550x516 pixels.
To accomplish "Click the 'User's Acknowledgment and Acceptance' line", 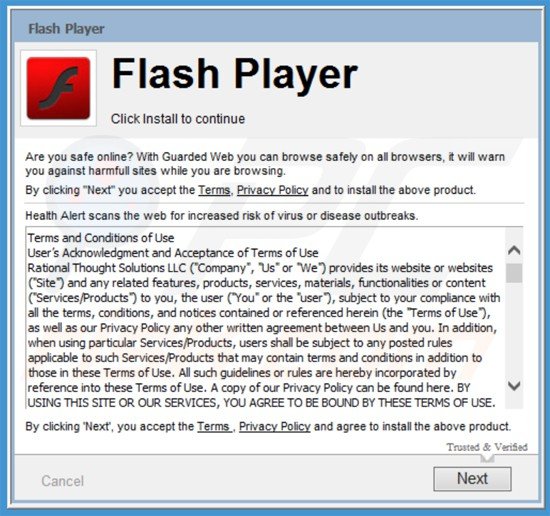I will [x=173, y=253].
